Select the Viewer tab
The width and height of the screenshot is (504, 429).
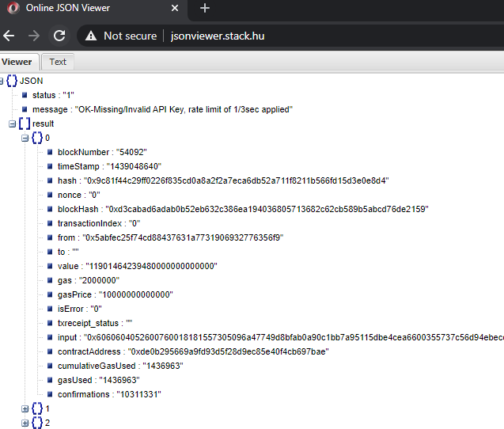coord(17,62)
